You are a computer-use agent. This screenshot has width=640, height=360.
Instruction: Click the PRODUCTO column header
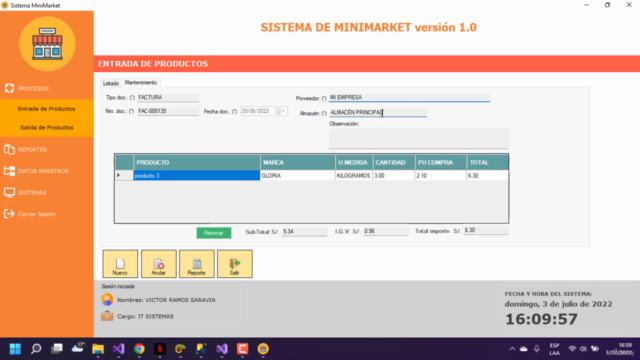click(196, 162)
